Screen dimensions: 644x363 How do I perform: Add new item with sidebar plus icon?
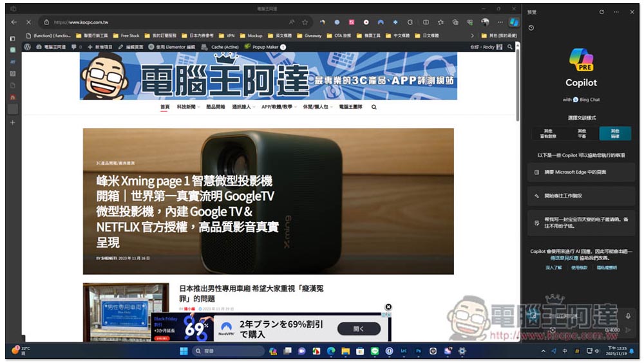point(13,122)
